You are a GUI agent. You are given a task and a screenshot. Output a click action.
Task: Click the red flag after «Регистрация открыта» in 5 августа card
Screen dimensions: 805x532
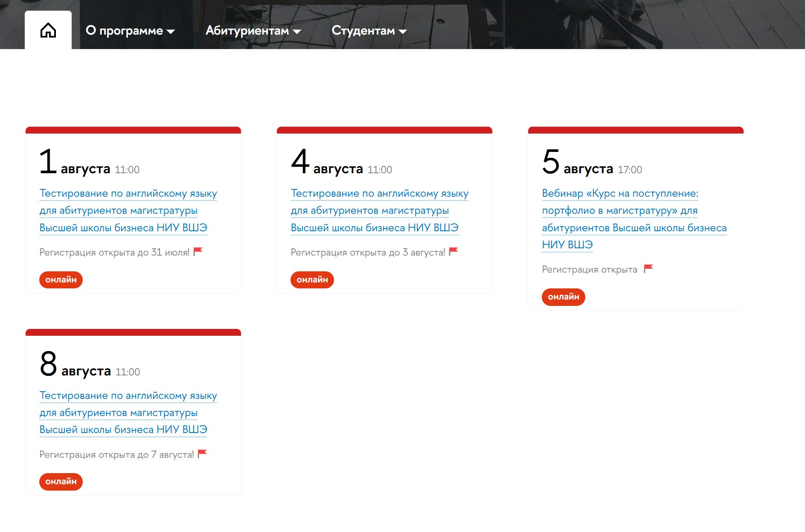click(x=648, y=269)
